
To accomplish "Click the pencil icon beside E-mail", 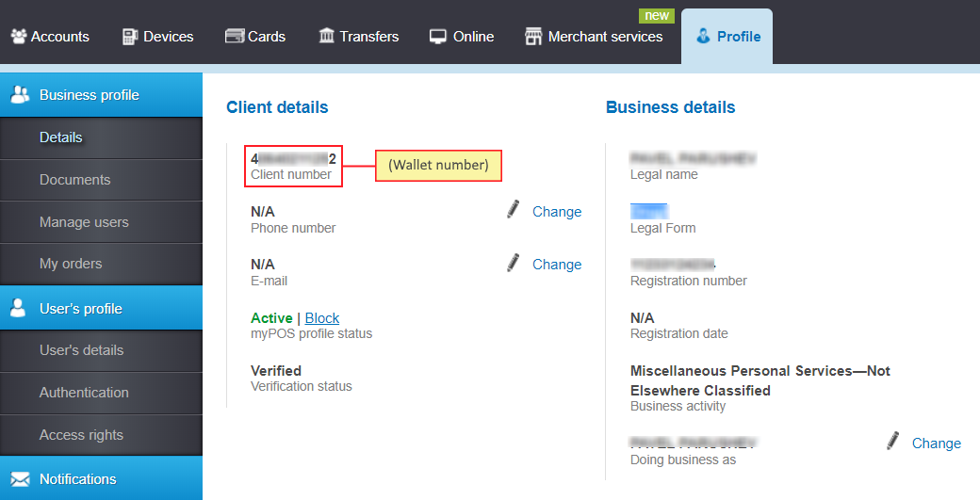I will click(514, 263).
